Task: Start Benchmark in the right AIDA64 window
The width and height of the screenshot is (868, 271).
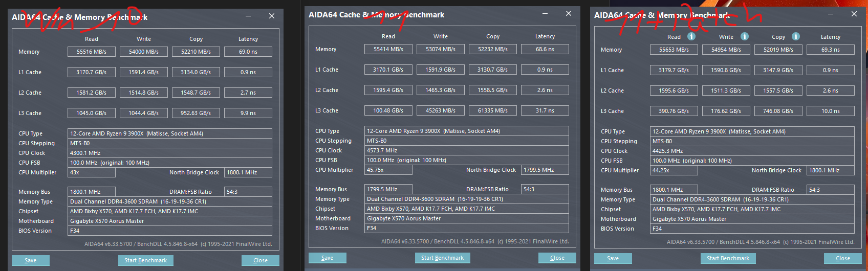Action: coord(728,258)
